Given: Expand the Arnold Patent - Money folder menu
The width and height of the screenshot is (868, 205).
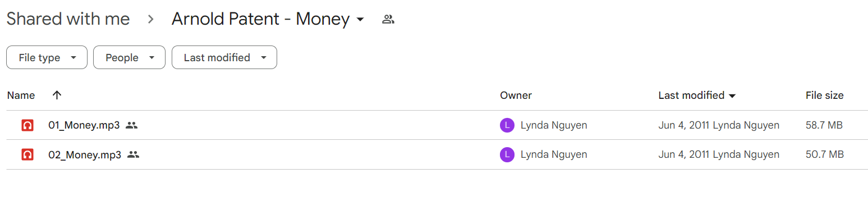Looking at the screenshot, I should click(360, 20).
